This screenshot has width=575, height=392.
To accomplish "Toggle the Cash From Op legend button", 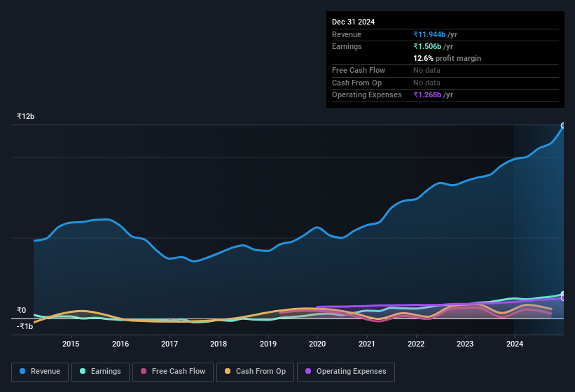I will 255,372.
